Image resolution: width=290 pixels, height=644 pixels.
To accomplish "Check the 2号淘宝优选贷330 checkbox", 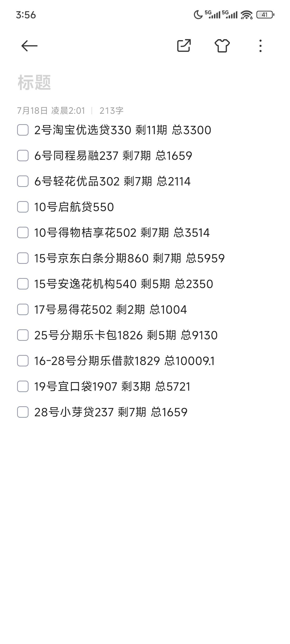I will point(23,130).
